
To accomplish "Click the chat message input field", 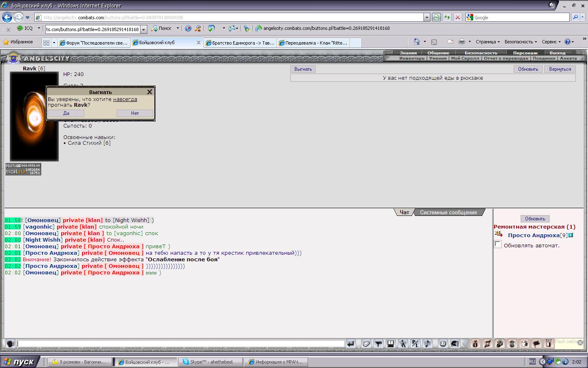I will click(180, 344).
